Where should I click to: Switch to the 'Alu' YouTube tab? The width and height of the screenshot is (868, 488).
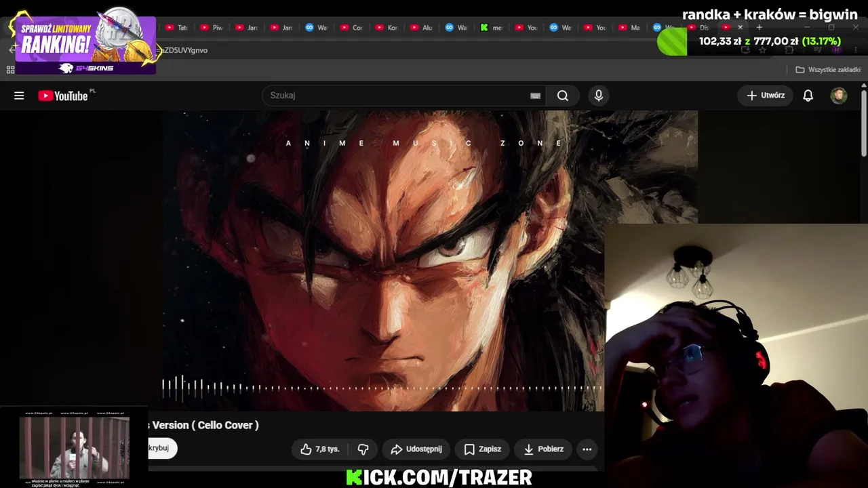tap(422, 28)
